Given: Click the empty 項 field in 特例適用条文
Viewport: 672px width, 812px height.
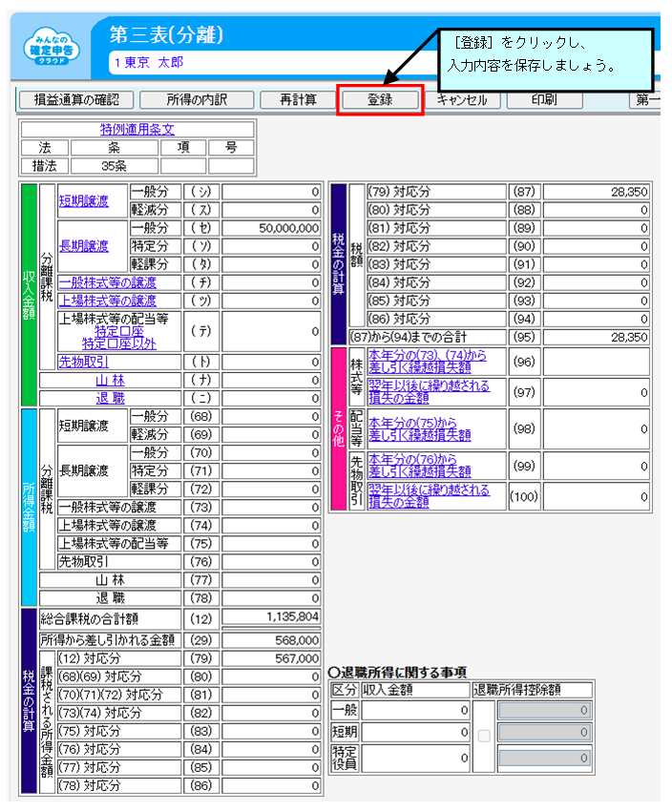Looking at the screenshot, I should (x=183, y=166).
